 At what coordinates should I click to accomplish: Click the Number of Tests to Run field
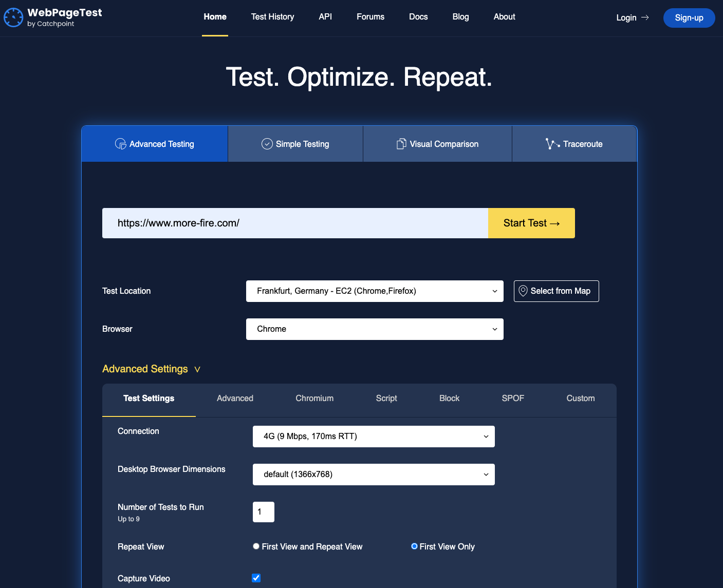(263, 512)
